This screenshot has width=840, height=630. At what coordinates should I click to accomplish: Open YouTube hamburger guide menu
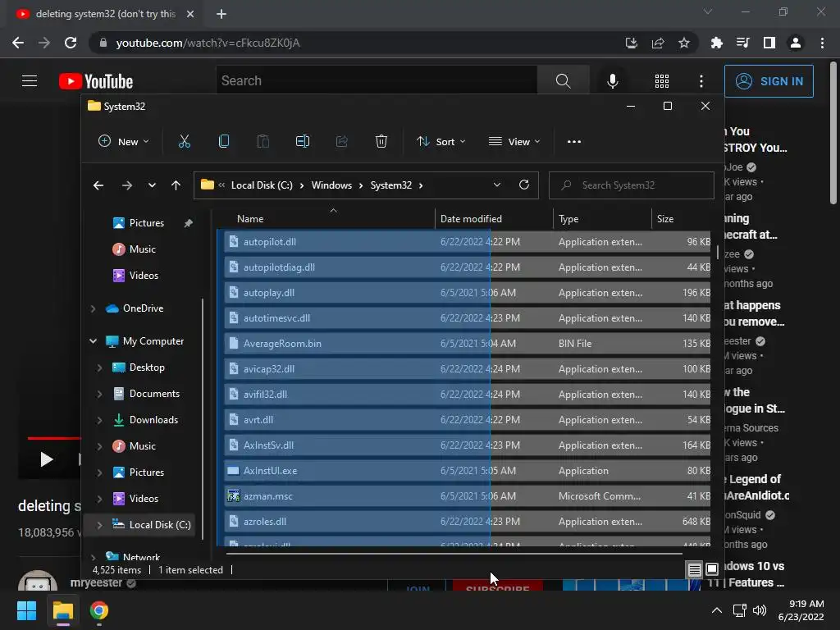pyautogui.click(x=30, y=81)
